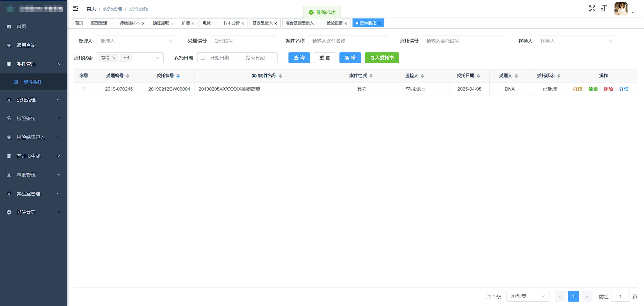Viewport: 644px width, 306px height.
Task: Click 删除 link in the table row
Action: point(608,89)
